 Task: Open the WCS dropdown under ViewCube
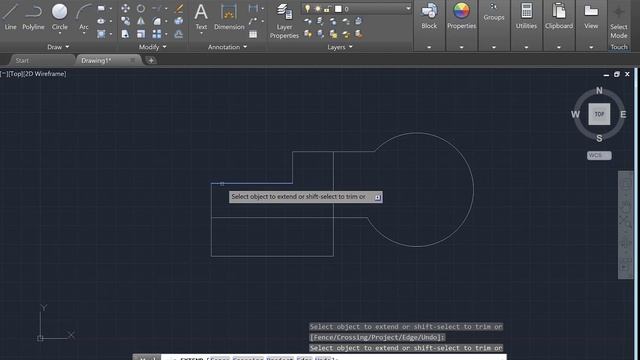[599, 156]
